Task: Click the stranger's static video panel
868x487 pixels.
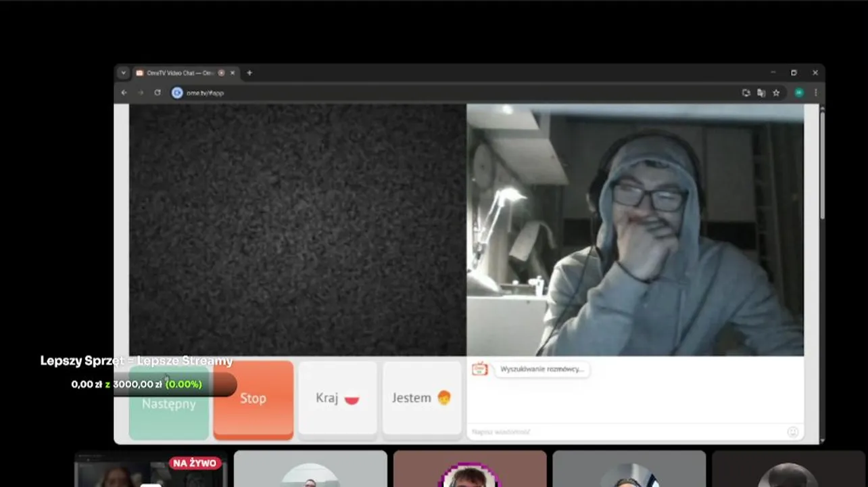Action: [297, 230]
